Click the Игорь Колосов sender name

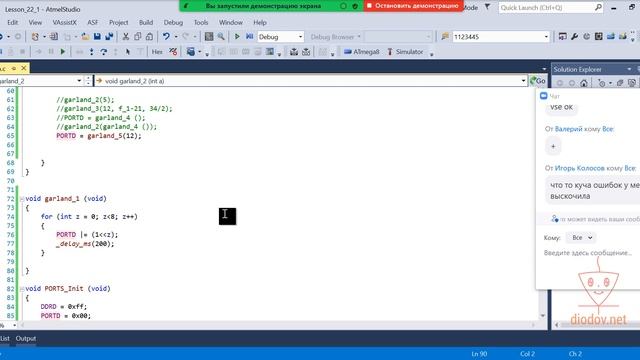580,168
